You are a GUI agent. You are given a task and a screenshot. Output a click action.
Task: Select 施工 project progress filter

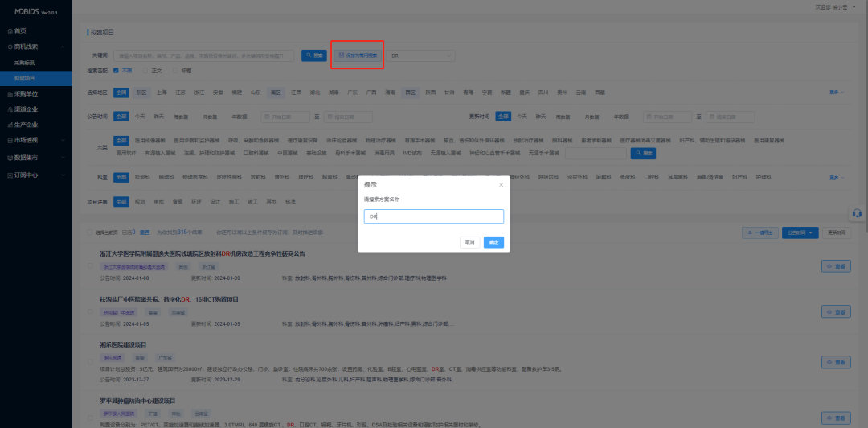[233, 202]
